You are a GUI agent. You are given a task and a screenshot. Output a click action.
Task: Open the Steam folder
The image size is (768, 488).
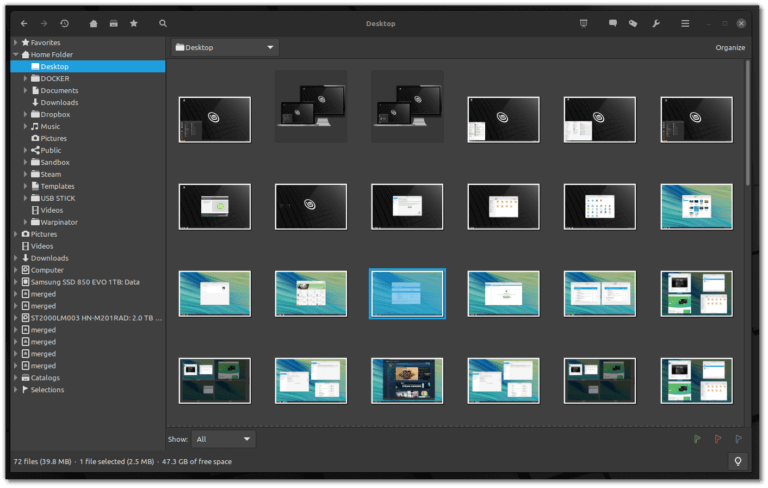pyautogui.click(x=51, y=174)
